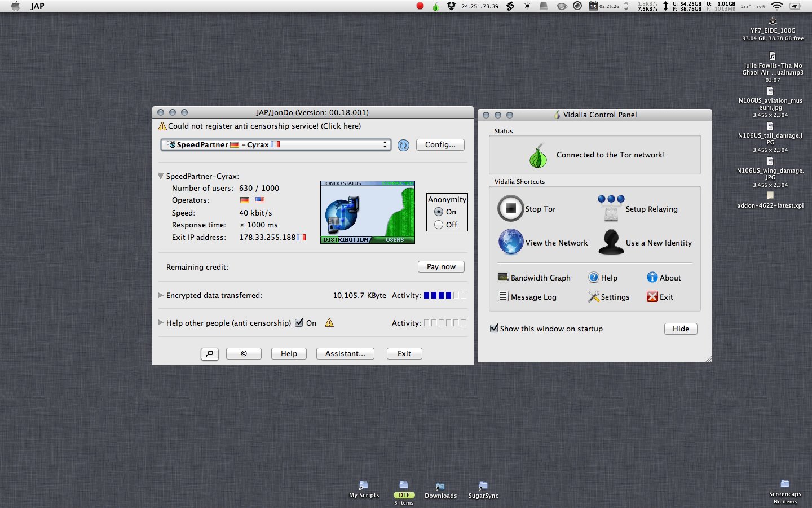Click the exit IP address 178.33.255.188
The height and width of the screenshot is (508, 812).
[267, 238]
